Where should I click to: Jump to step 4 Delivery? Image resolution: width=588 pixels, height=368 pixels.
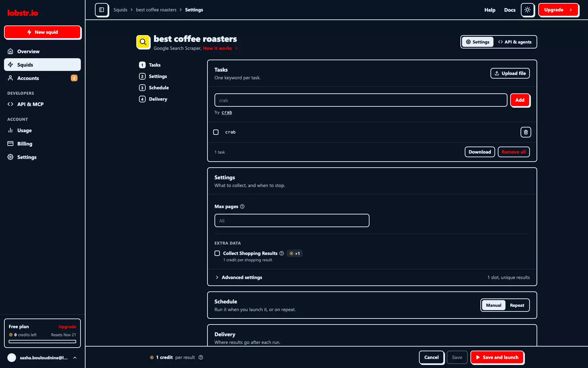[x=153, y=99]
